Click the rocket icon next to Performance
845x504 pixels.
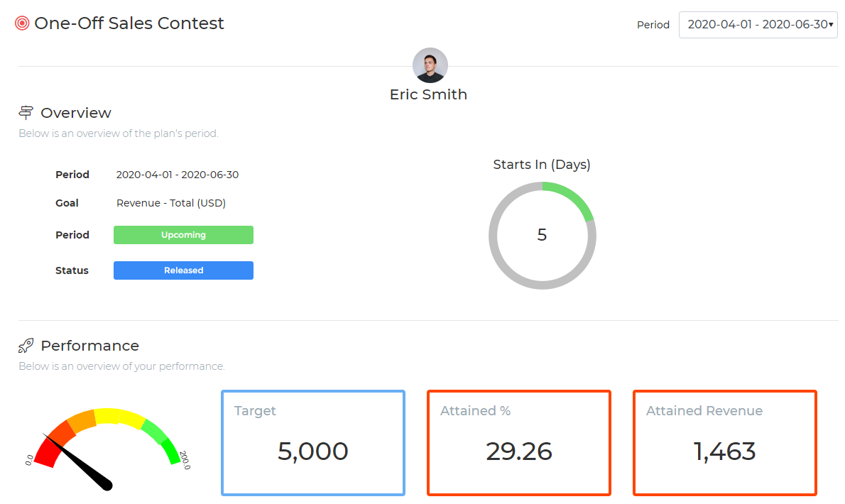click(26, 346)
